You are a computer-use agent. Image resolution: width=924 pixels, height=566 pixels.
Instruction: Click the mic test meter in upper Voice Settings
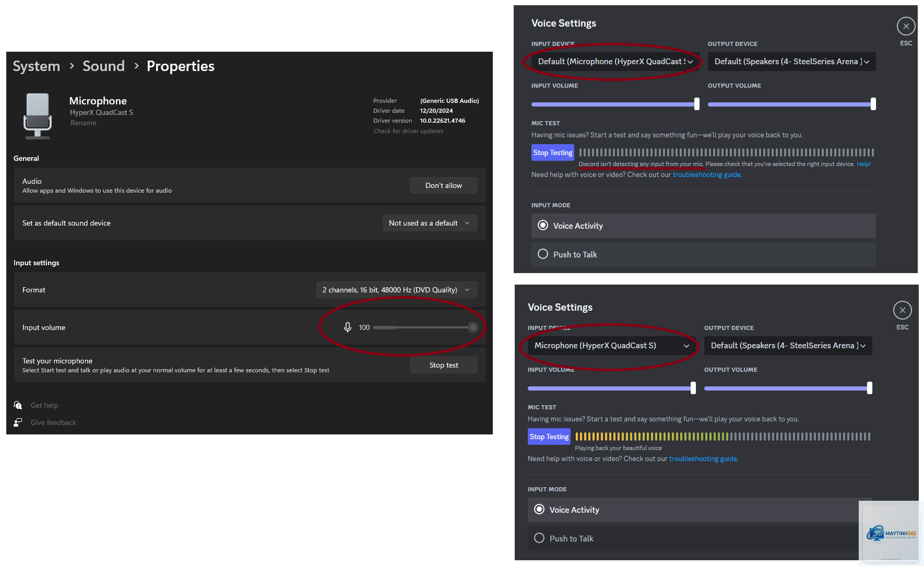(726, 152)
